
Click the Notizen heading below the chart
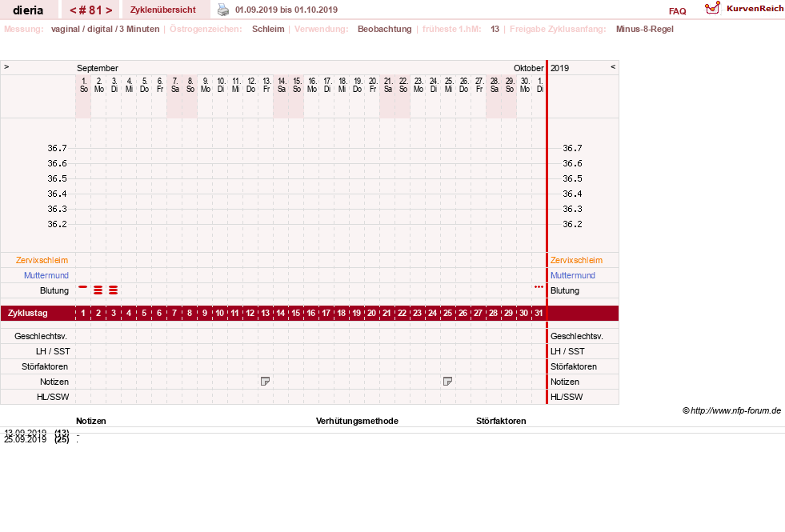91,421
